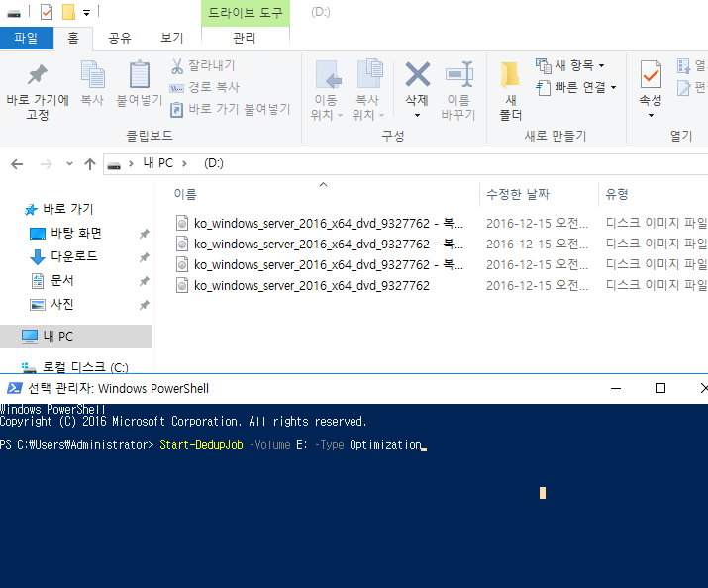Click the PowerShell title bar text
Viewport: 708px width, 588px height.
pos(118,389)
